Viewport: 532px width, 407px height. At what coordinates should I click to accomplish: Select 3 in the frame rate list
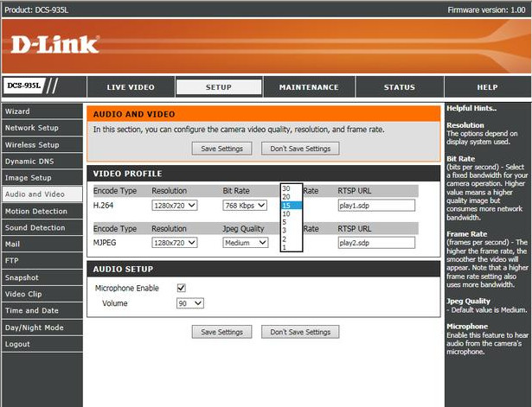coord(292,231)
